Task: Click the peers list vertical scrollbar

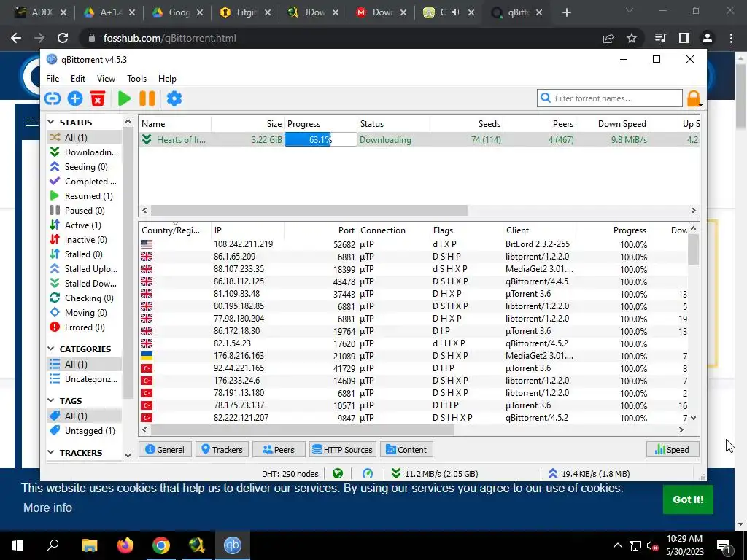Action: click(693, 249)
